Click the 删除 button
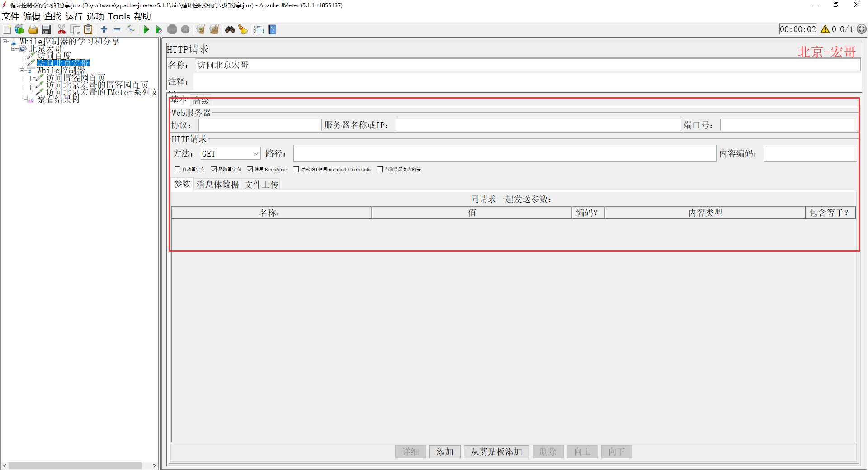 548,451
